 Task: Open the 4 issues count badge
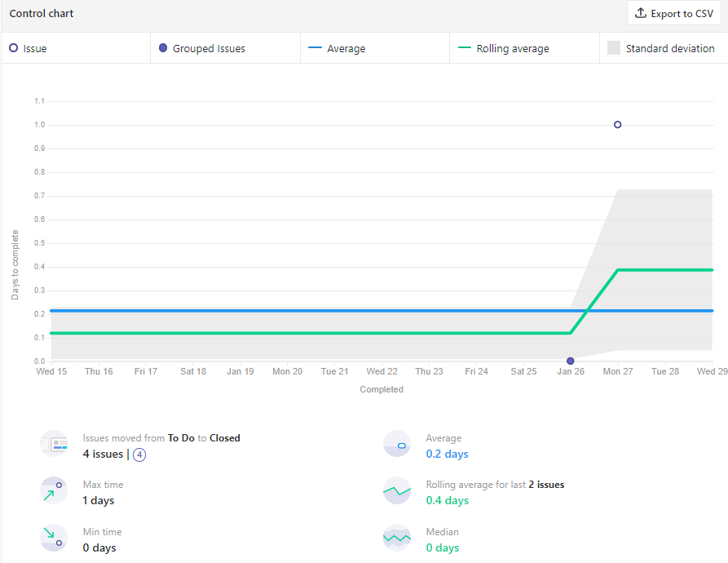point(139,454)
